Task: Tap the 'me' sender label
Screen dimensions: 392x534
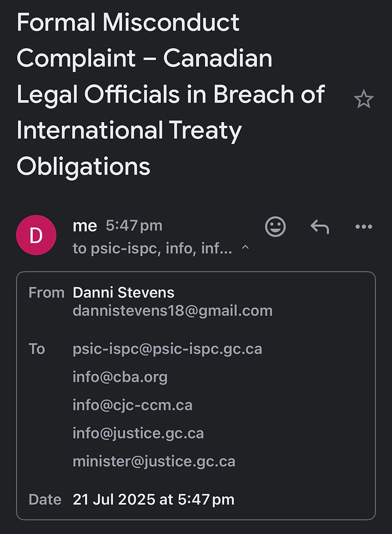Action: point(85,226)
